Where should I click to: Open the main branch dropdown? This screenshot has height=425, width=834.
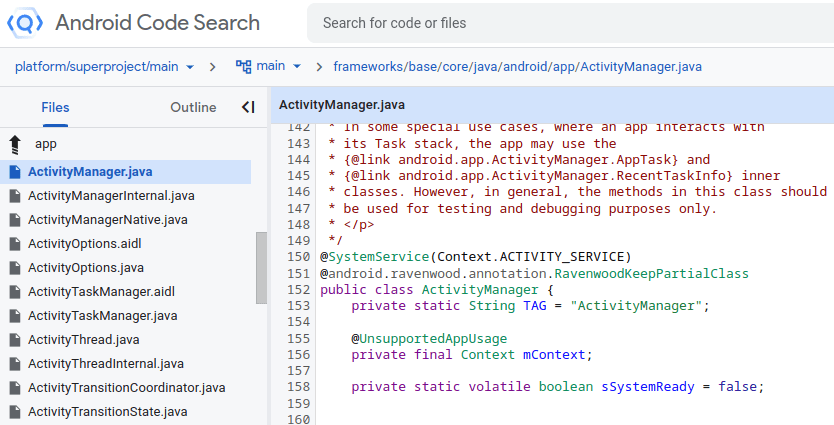269,66
